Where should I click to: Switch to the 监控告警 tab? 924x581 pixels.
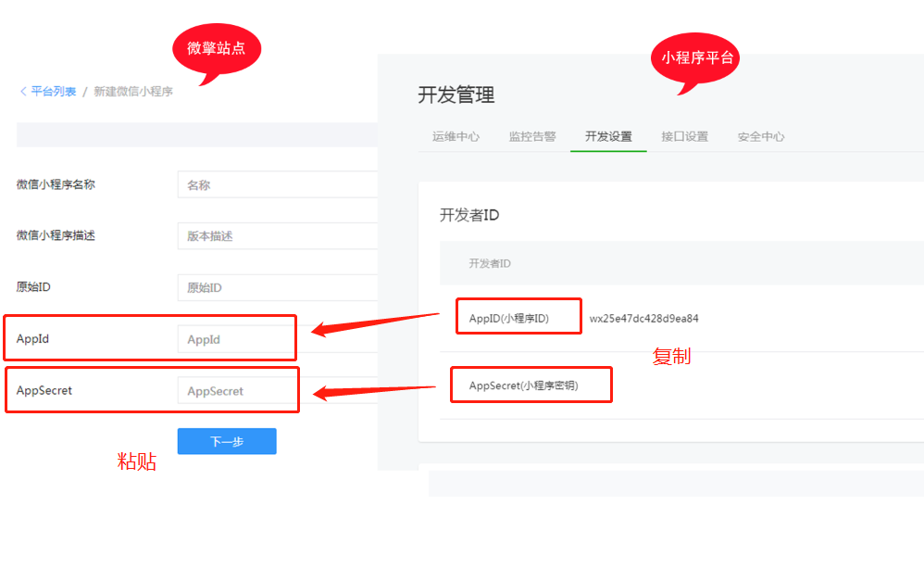(532, 137)
